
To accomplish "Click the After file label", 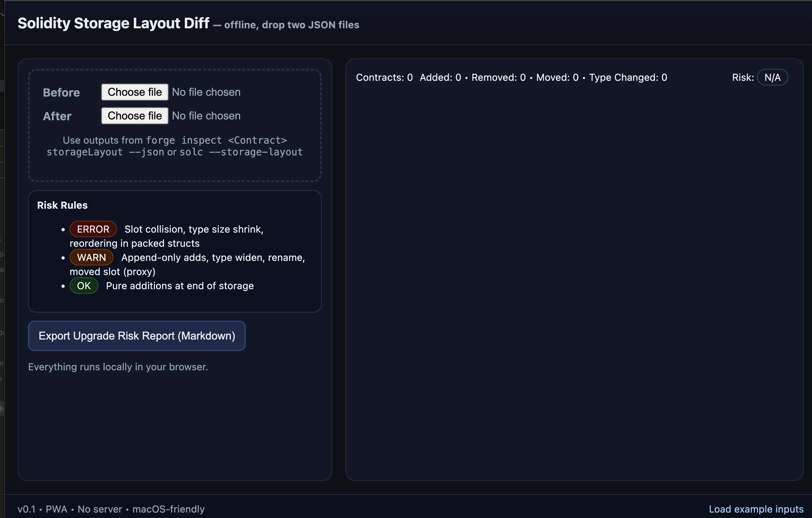I will point(57,116).
